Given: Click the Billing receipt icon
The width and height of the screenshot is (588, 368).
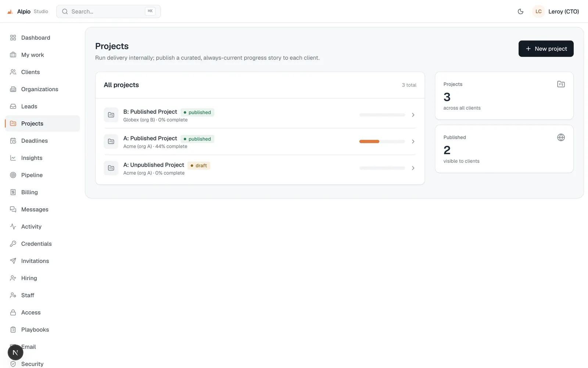Looking at the screenshot, I should click(13, 192).
